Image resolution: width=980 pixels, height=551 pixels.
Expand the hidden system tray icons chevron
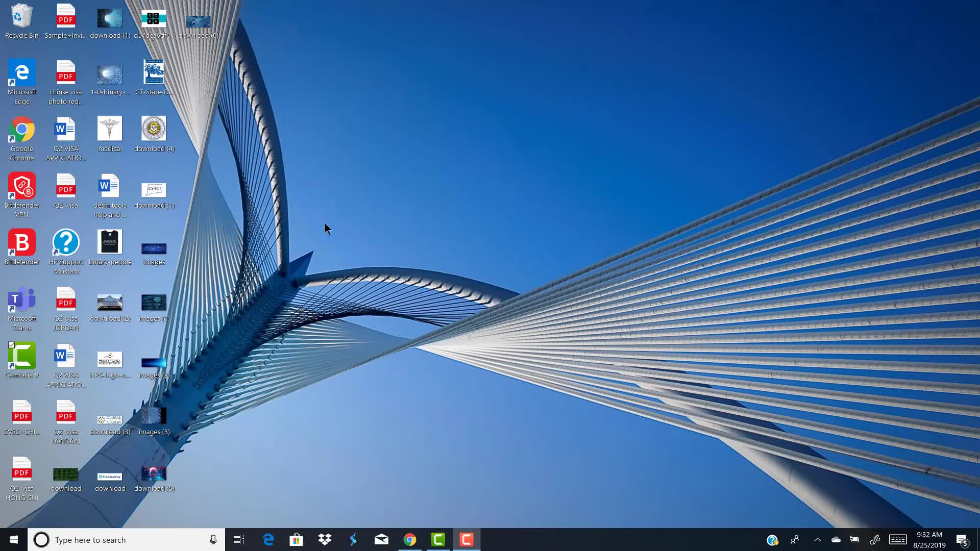click(817, 540)
